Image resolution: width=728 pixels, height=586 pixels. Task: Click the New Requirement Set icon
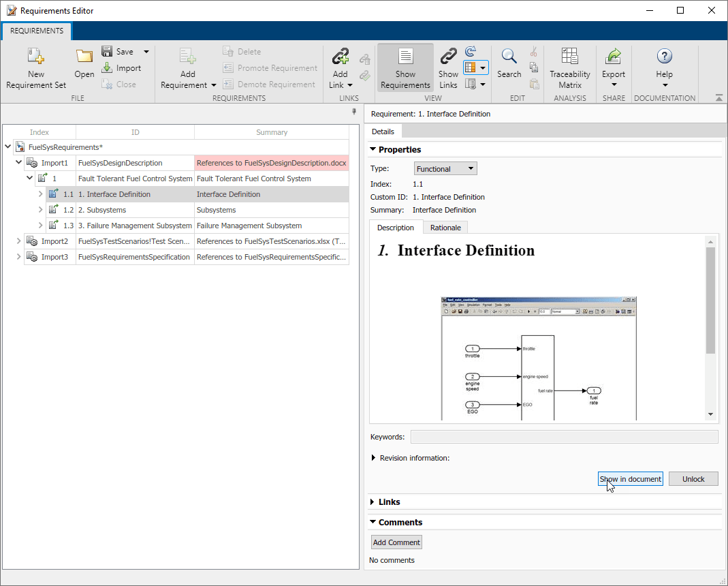coord(35,57)
